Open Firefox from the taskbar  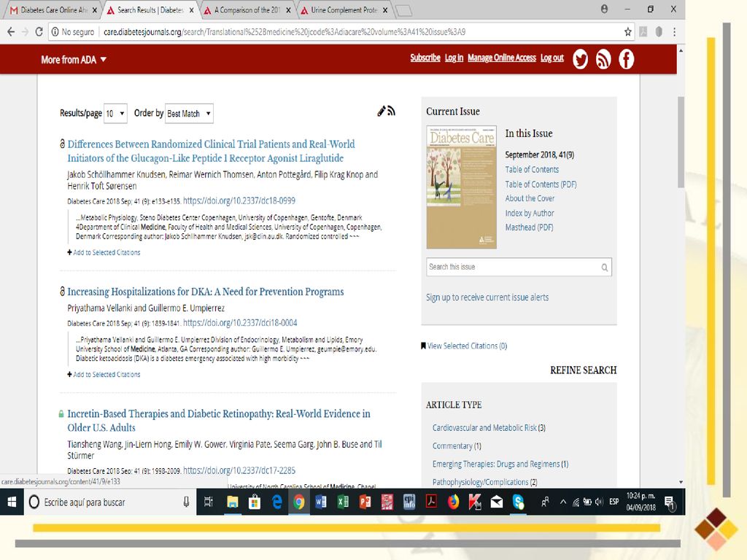pos(453,502)
